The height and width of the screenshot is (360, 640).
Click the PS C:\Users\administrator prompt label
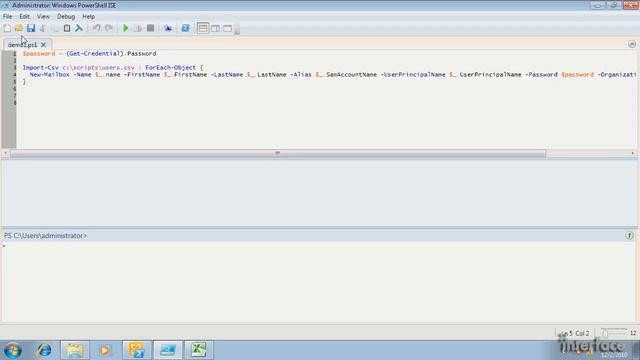(45, 236)
